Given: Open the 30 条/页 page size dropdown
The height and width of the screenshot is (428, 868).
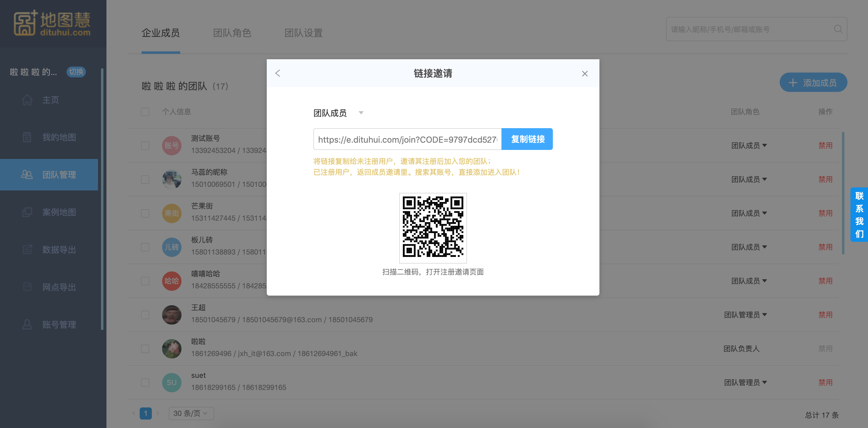Looking at the screenshot, I should [191, 413].
